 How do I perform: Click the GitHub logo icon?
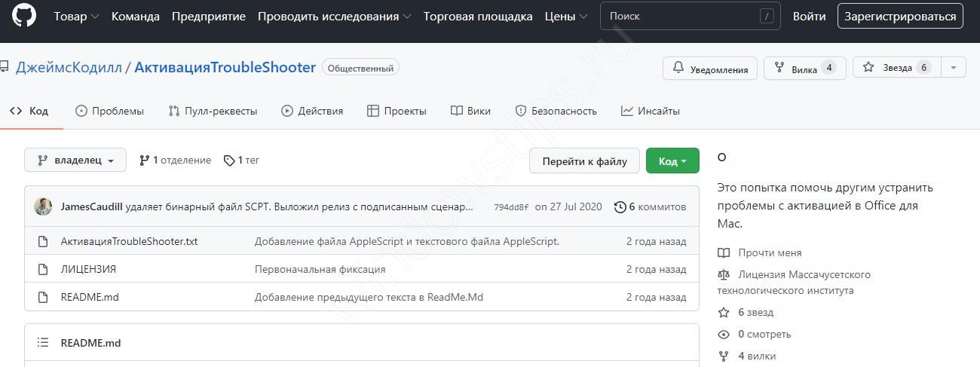(x=24, y=16)
